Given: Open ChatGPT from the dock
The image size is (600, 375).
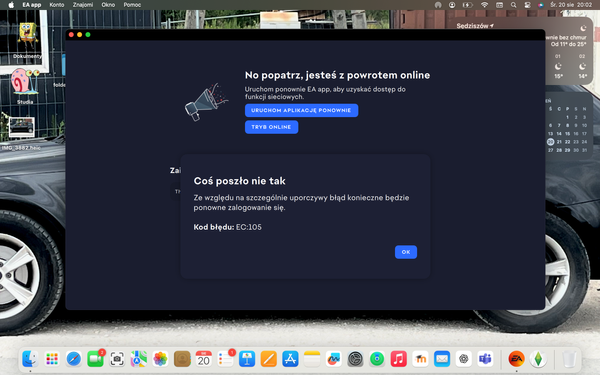Looking at the screenshot, I should (x=463, y=359).
